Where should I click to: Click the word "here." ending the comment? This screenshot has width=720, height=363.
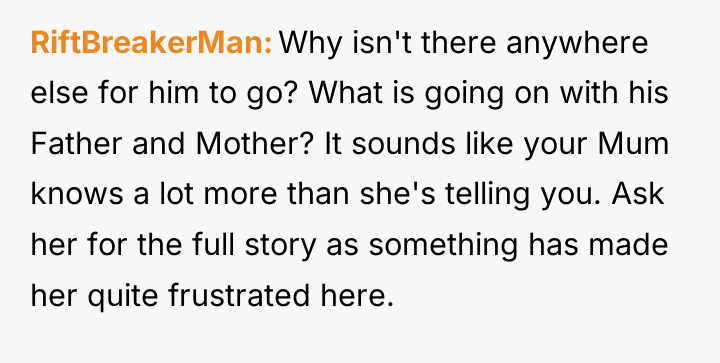pos(357,295)
